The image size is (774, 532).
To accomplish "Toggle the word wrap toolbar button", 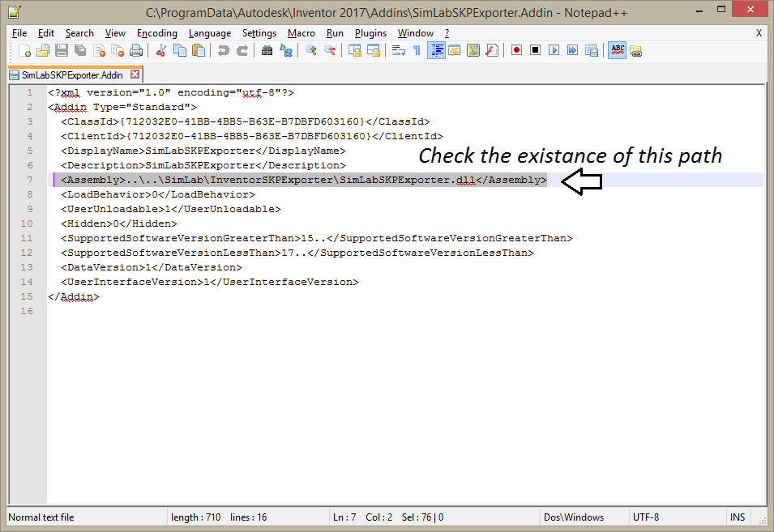I will tap(398, 50).
